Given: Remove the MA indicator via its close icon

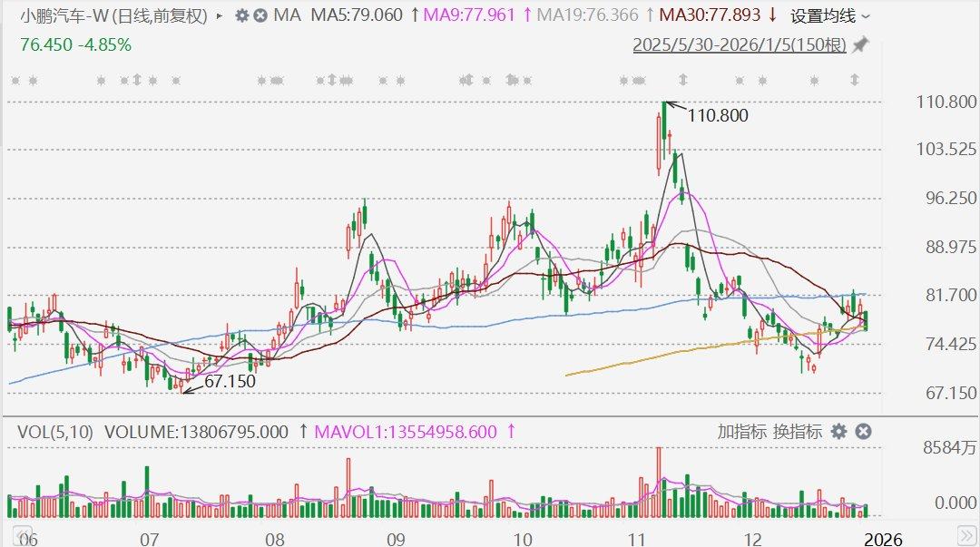Looking at the screenshot, I should 260,16.
